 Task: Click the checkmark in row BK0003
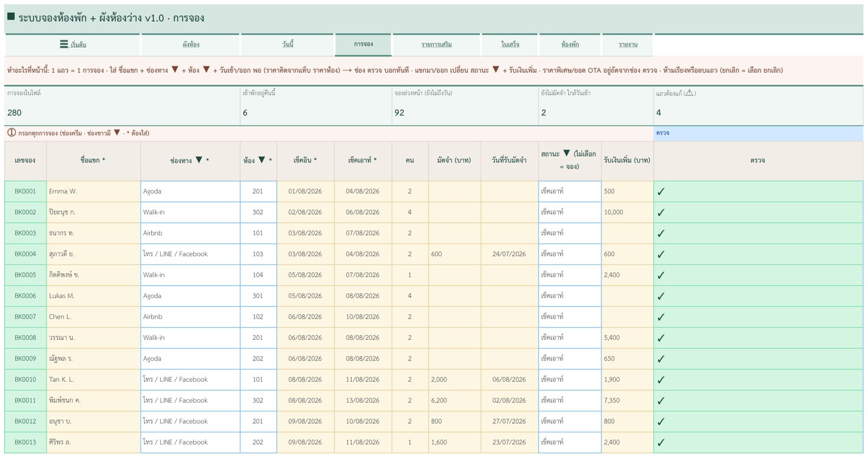click(x=661, y=234)
